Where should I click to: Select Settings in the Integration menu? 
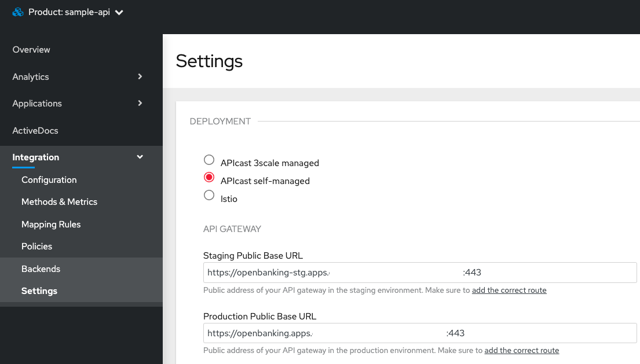coord(39,291)
